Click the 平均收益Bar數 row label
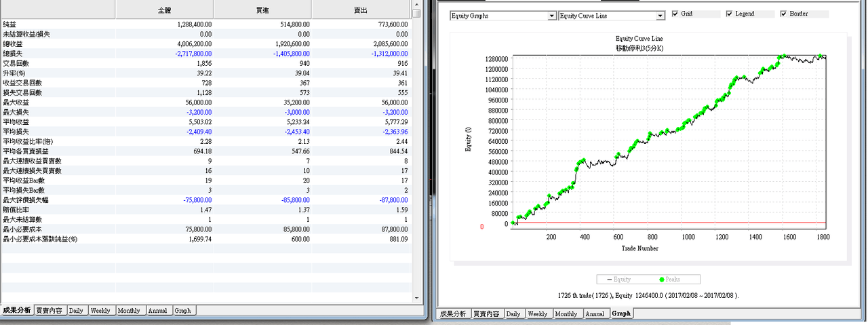Viewport: 868px width, 325px height. coord(24,180)
